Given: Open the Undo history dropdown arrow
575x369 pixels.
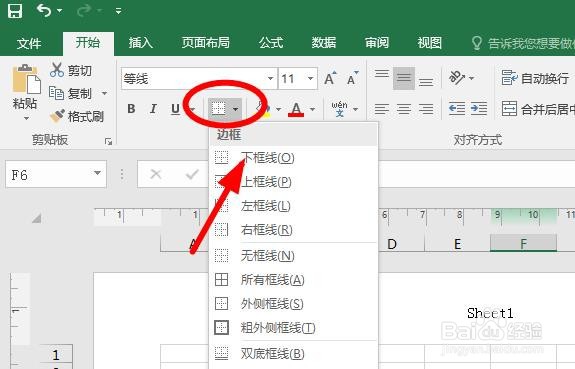Looking at the screenshot, I should 59,11.
